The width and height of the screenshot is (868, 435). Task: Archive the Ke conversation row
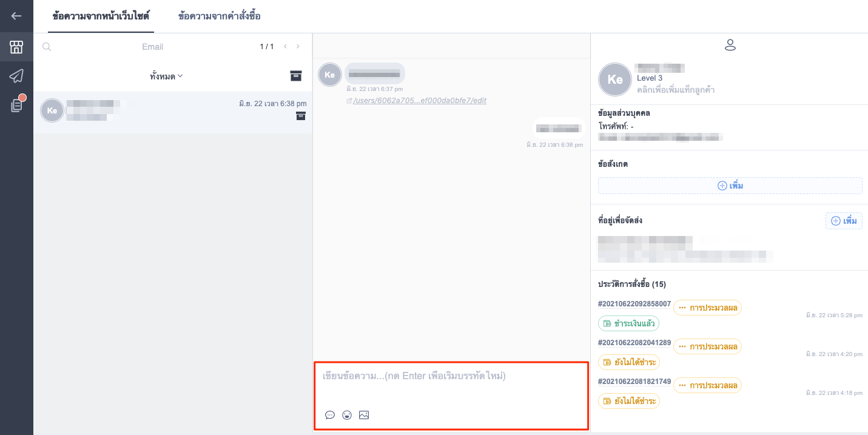click(300, 116)
